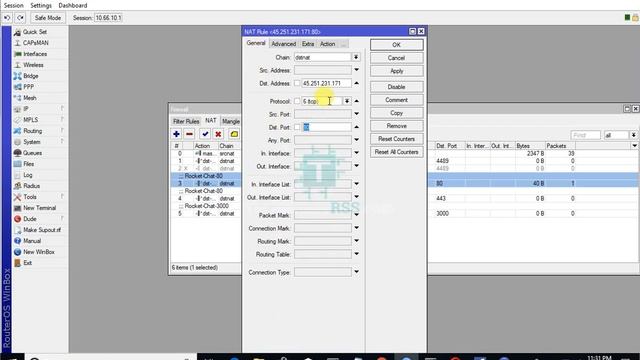Image resolution: width=640 pixels, height=360 pixels.
Task: Open Quick Set in sidebar
Action: tap(35, 32)
